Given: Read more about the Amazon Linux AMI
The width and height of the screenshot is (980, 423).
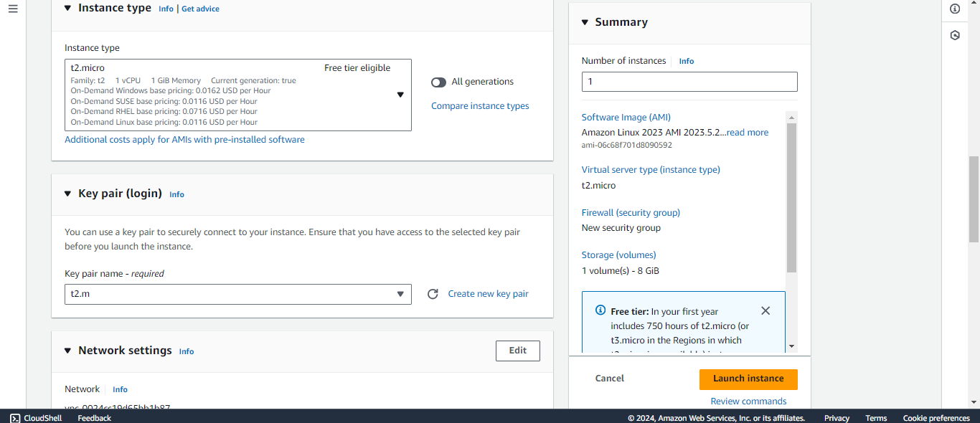Looking at the screenshot, I should 747,132.
